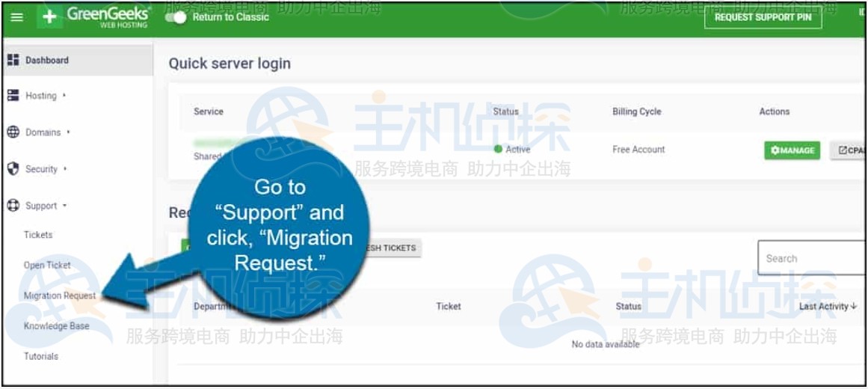Click the Dashboard grid icon

click(13, 60)
